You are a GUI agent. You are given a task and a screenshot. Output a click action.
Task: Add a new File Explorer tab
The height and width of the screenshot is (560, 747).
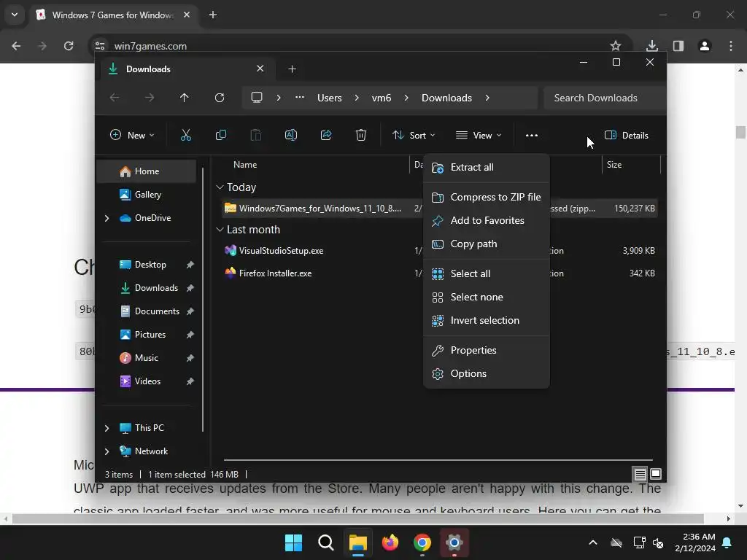point(292,69)
